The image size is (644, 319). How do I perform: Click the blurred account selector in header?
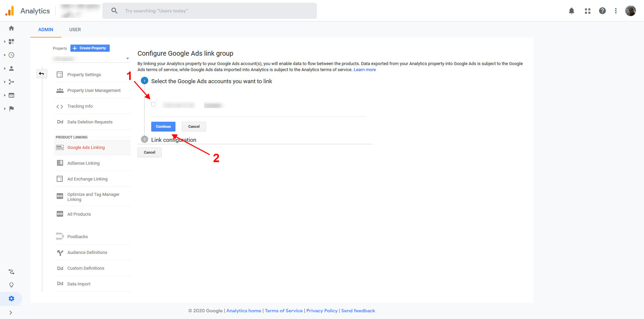point(80,11)
